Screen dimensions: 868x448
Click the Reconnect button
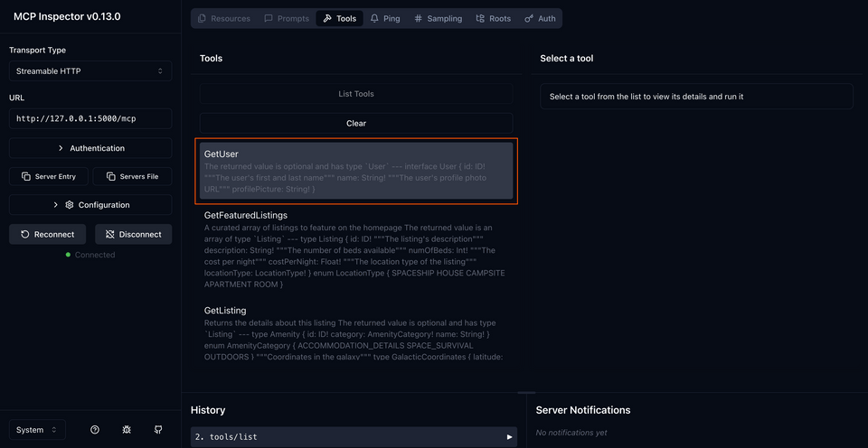click(x=48, y=235)
